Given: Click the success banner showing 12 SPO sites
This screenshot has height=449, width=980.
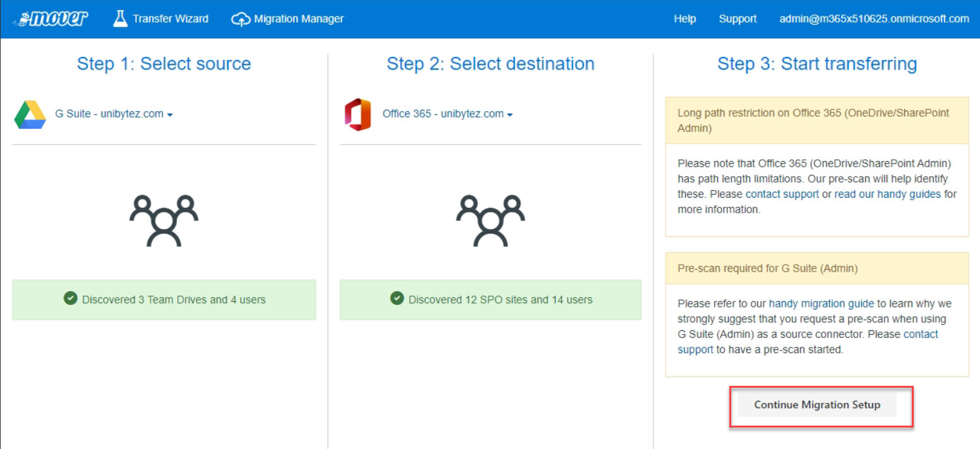Looking at the screenshot, I should 490,301.
